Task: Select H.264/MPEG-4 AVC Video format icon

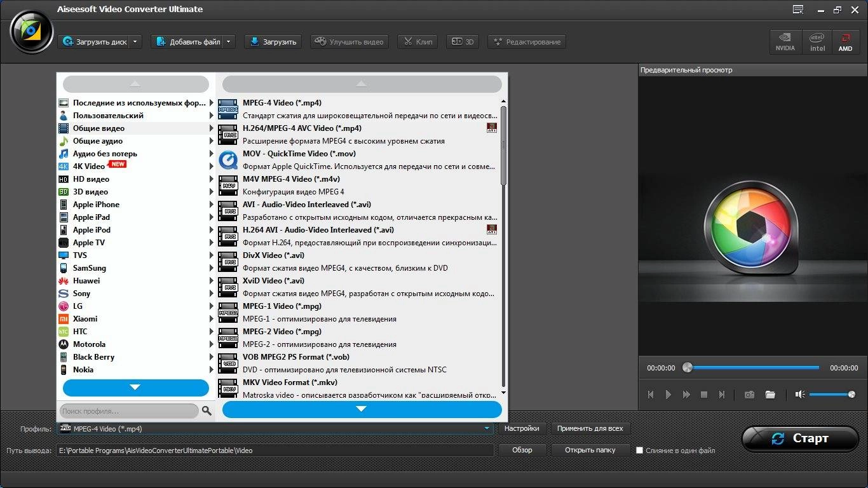Action: click(228, 134)
